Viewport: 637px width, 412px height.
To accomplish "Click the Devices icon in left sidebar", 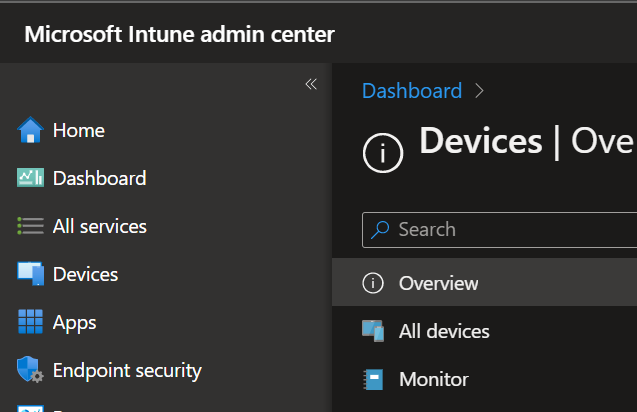I will point(30,274).
